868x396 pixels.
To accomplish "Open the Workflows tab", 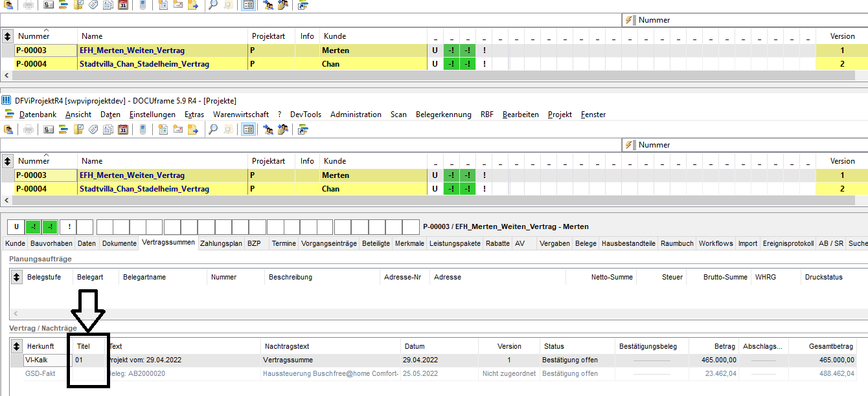I will tap(716, 243).
